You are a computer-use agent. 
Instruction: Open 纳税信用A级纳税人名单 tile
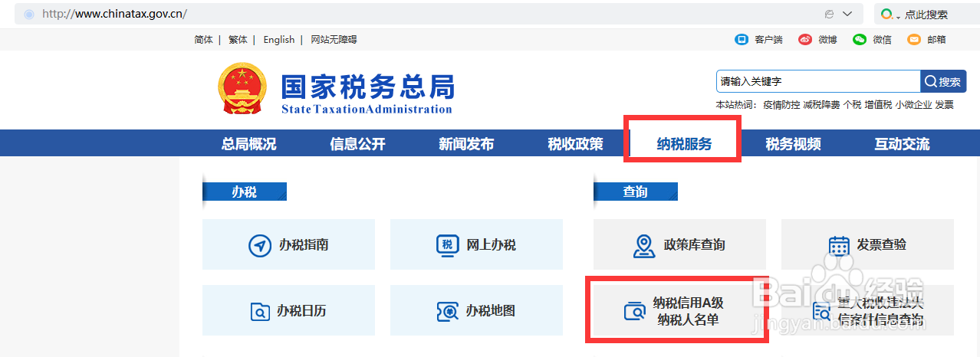pyautogui.click(x=679, y=310)
